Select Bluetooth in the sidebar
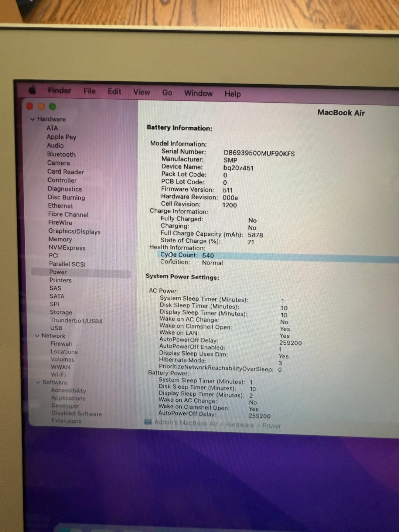The height and width of the screenshot is (532, 399). [x=61, y=154]
